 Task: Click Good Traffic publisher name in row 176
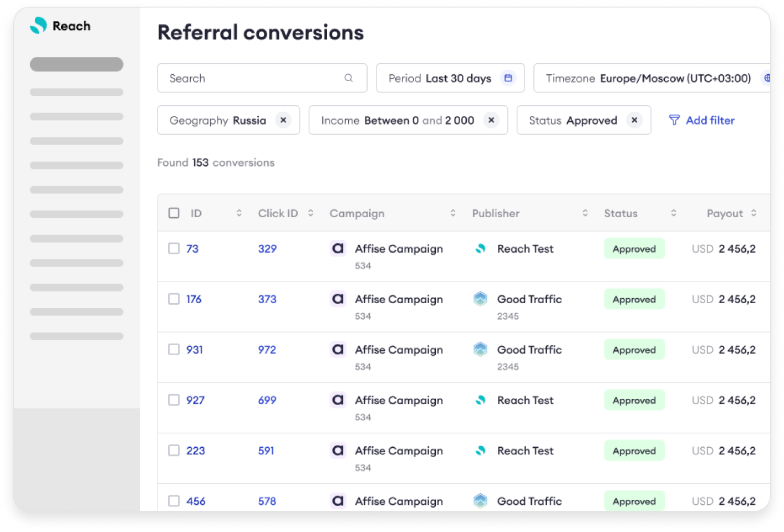pos(530,299)
